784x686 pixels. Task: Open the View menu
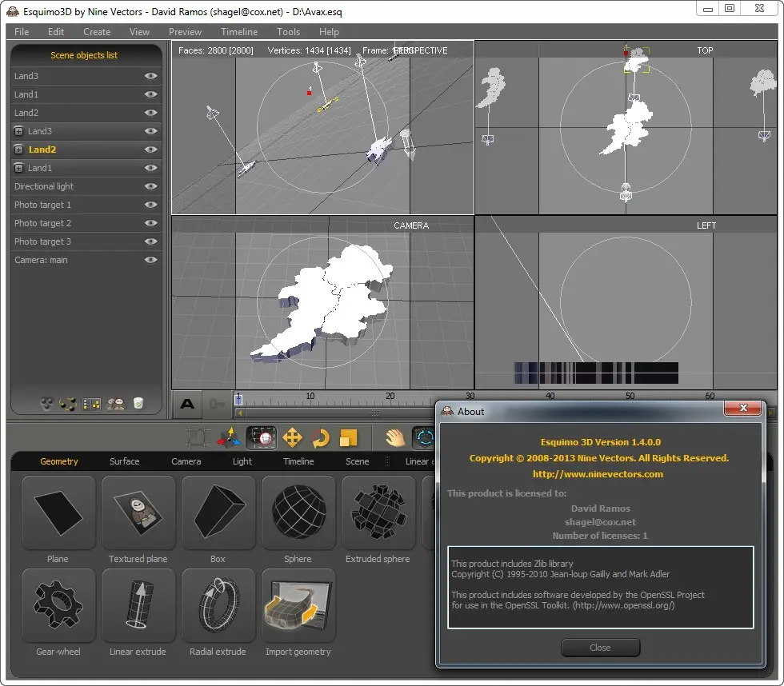(x=139, y=31)
